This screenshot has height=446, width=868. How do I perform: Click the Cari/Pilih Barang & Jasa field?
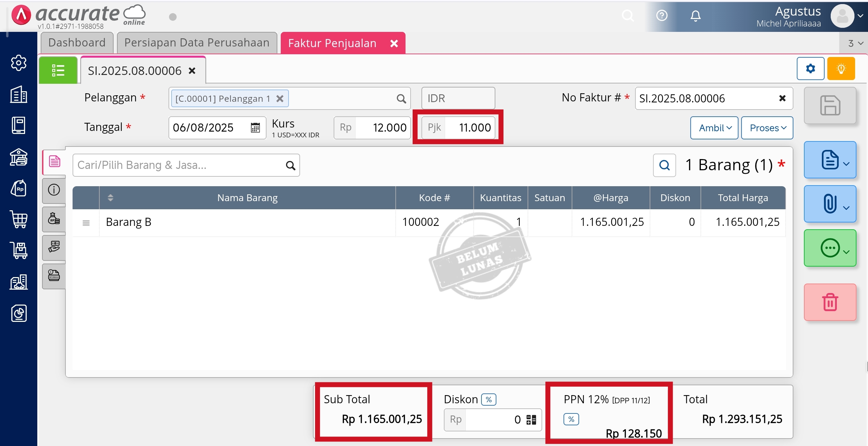click(x=180, y=165)
